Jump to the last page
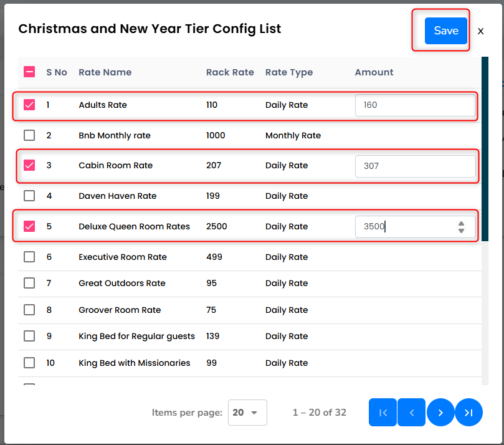The image size is (504, 445). [468, 413]
